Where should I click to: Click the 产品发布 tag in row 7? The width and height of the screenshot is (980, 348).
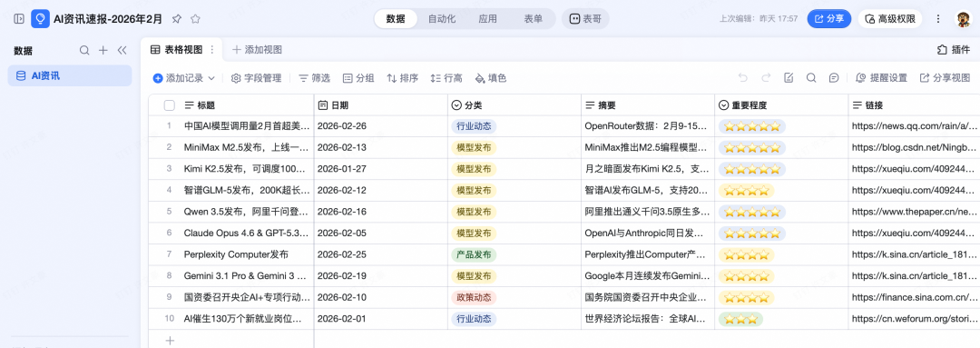pyautogui.click(x=474, y=254)
